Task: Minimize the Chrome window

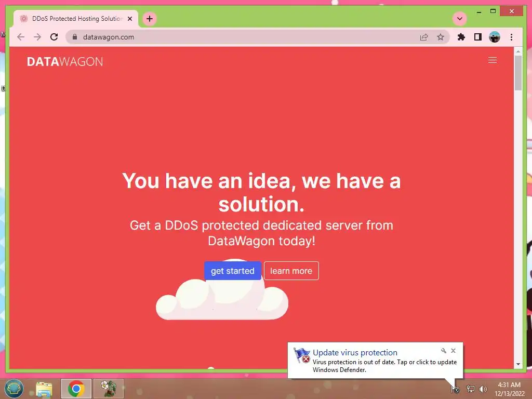Action: point(479,11)
